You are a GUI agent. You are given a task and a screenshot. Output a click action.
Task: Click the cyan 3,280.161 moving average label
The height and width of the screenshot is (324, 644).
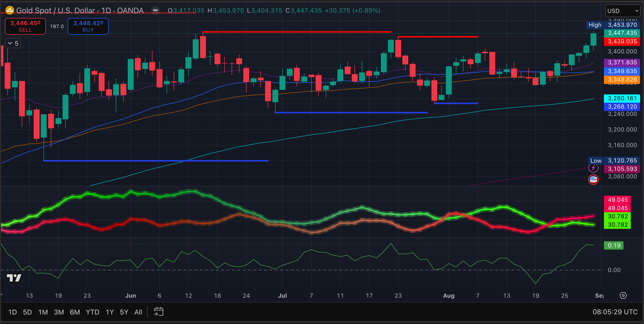point(622,98)
